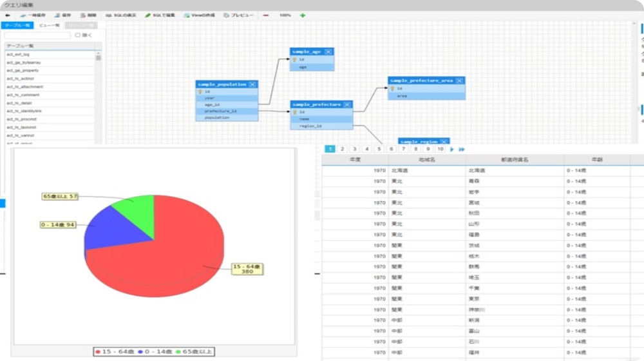Click the key icon in sample_age
The image size is (644, 361).
pyautogui.click(x=294, y=59)
